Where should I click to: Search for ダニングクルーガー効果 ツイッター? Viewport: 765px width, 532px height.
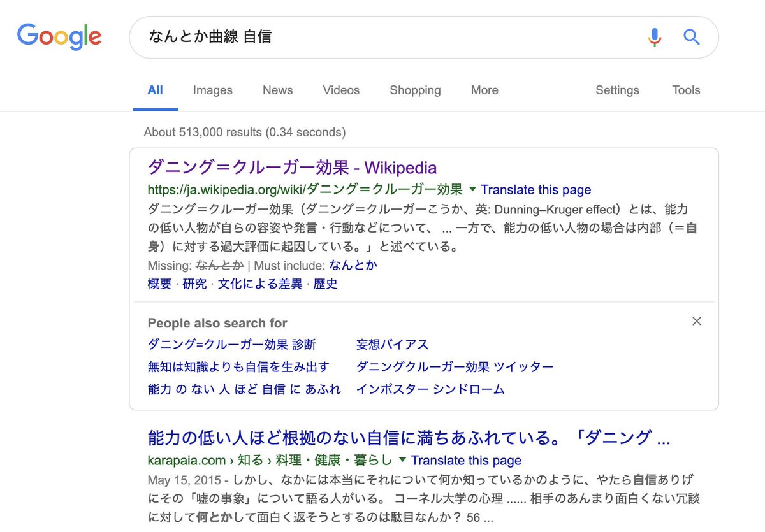point(455,367)
